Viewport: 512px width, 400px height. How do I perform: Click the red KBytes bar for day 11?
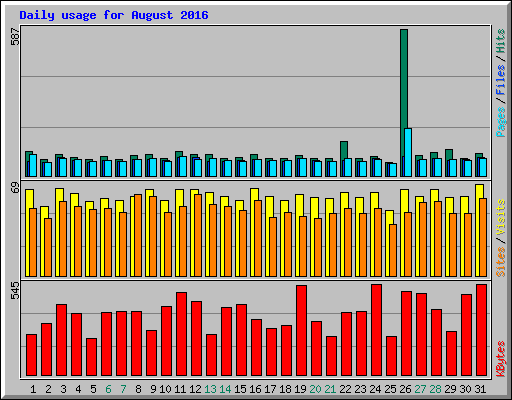(x=181, y=334)
